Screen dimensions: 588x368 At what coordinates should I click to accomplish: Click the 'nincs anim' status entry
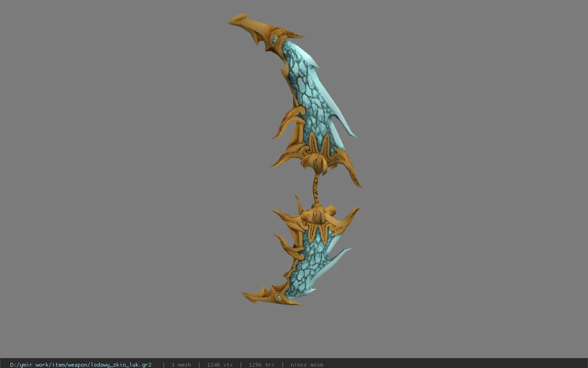[x=307, y=365]
